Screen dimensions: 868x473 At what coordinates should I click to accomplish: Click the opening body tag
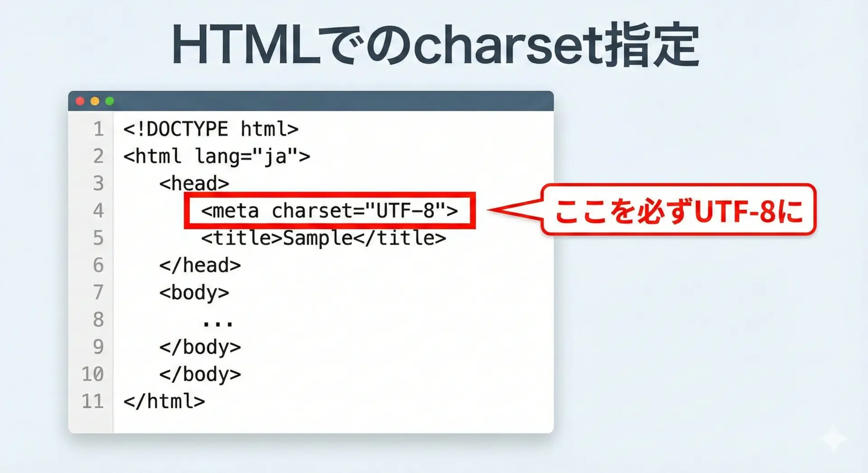pyautogui.click(x=194, y=292)
